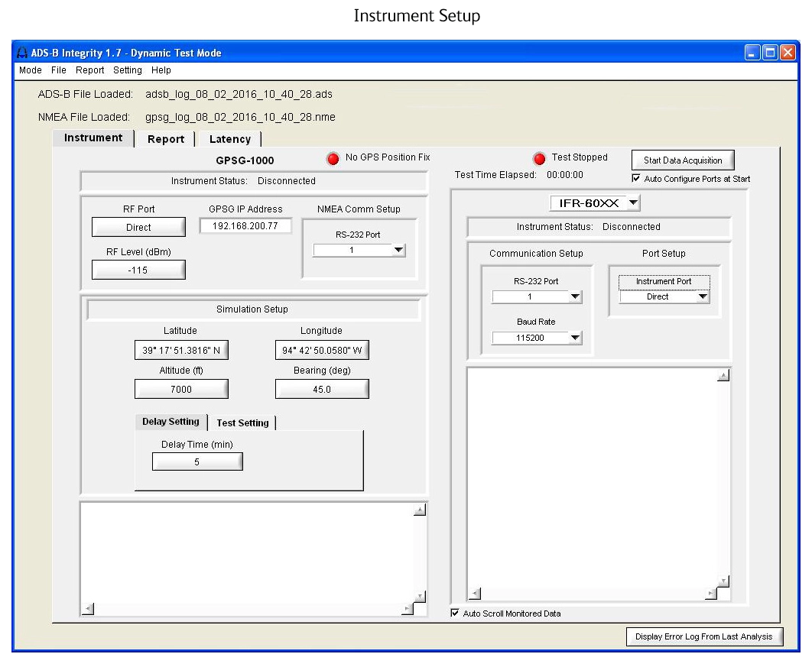Click Display Error Log From Last Analysis
Image resolution: width=812 pixels, height=667 pixels.
pyautogui.click(x=703, y=637)
